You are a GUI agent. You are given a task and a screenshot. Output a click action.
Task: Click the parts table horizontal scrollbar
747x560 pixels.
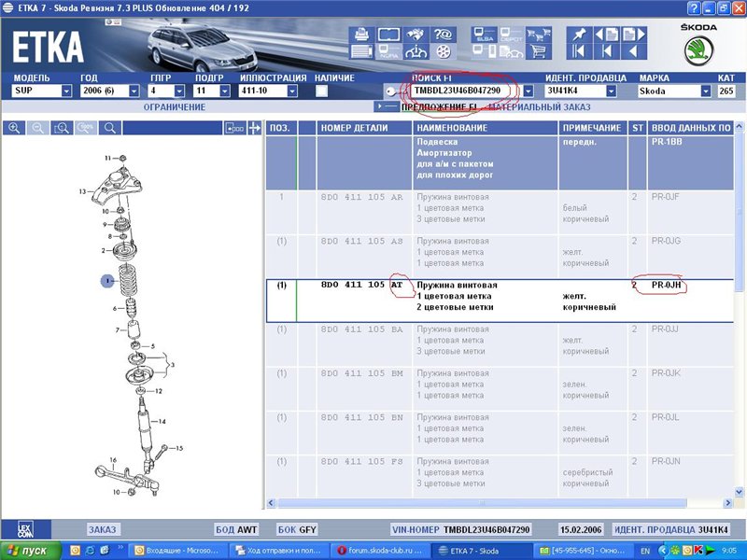[482, 503]
